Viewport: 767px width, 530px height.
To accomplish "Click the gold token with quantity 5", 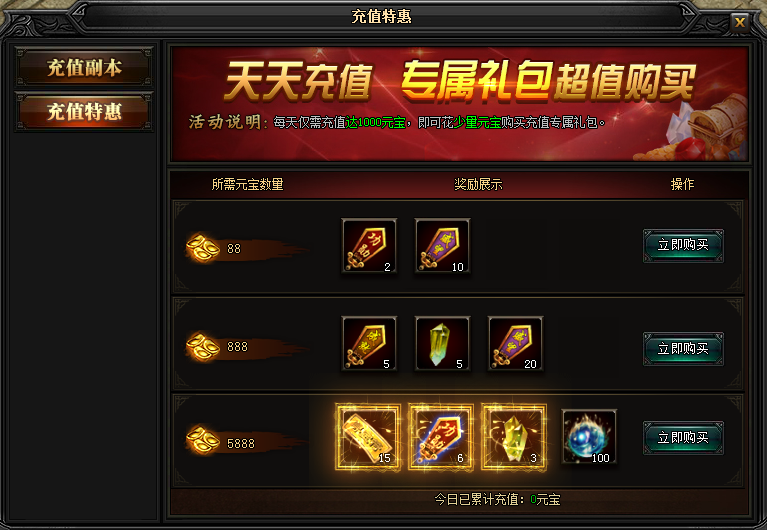I will [x=369, y=343].
